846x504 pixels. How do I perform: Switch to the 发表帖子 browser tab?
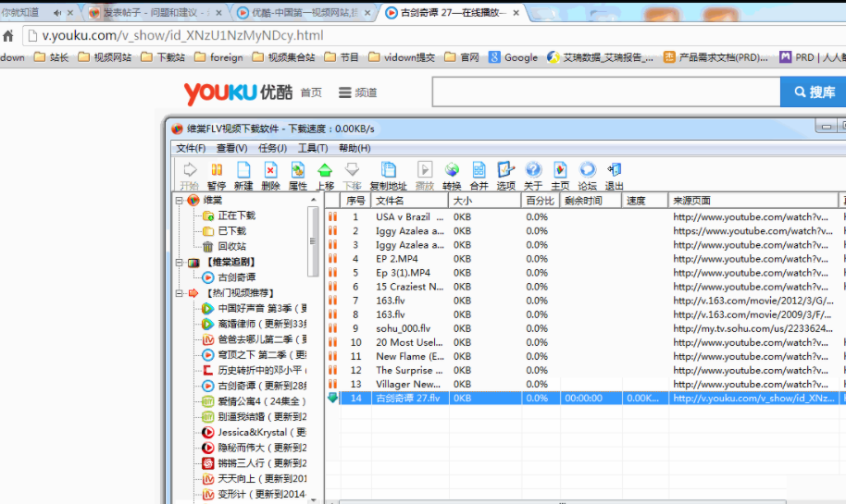coord(155,12)
